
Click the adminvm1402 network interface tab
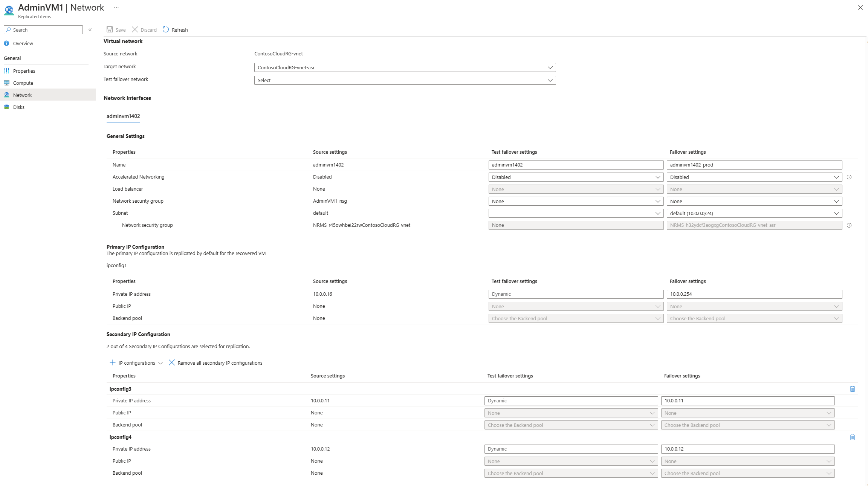[x=123, y=116]
